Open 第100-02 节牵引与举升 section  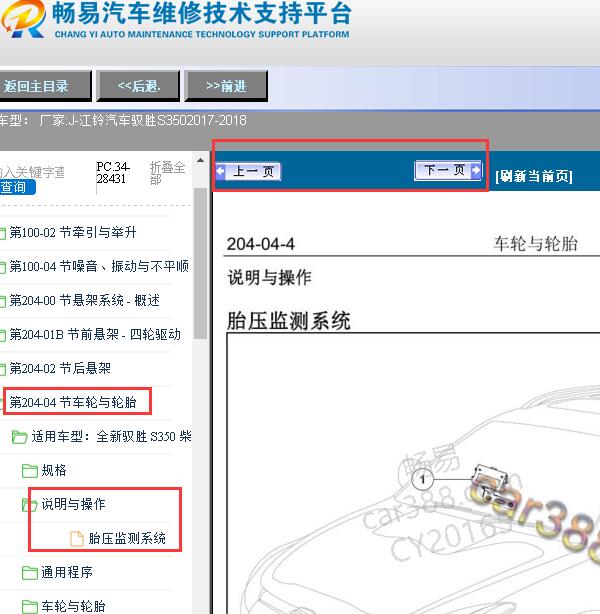pos(73,233)
